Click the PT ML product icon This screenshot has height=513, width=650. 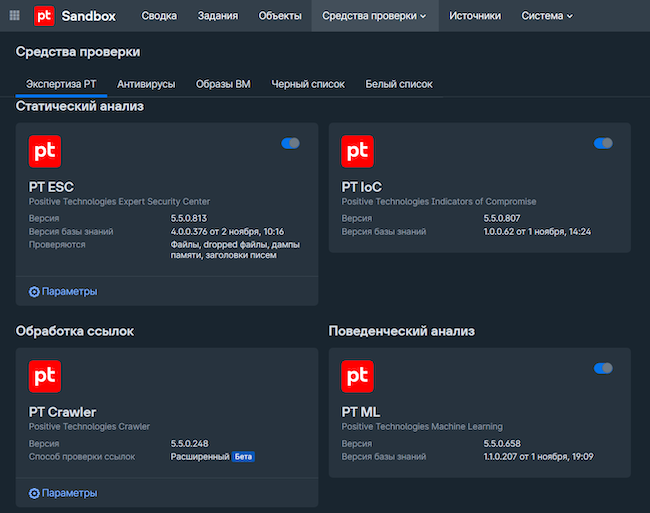(358, 376)
